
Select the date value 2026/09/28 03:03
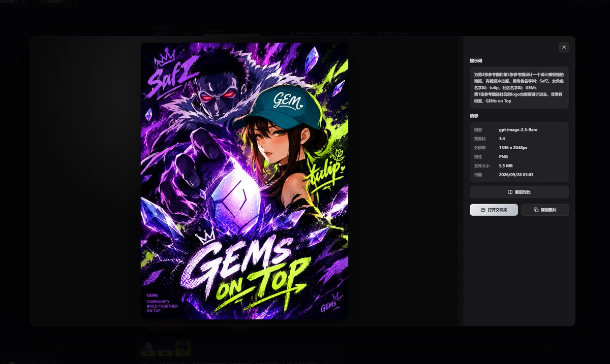(x=516, y=175)
